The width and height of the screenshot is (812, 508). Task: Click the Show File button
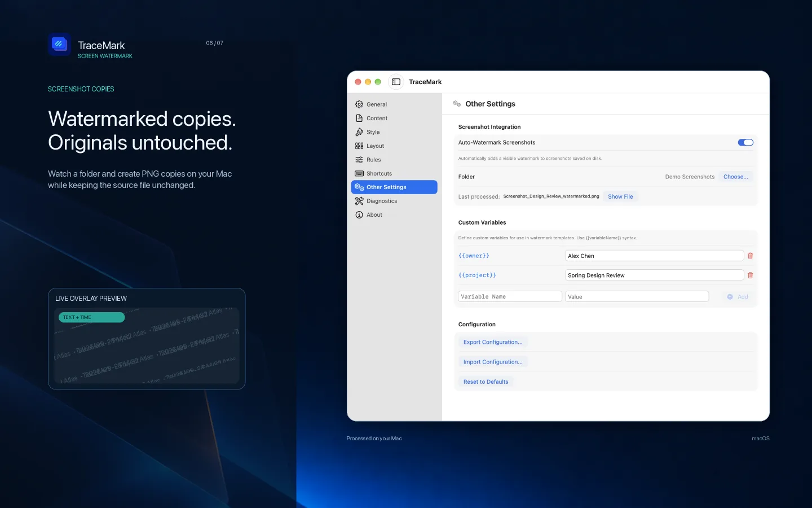620,196
